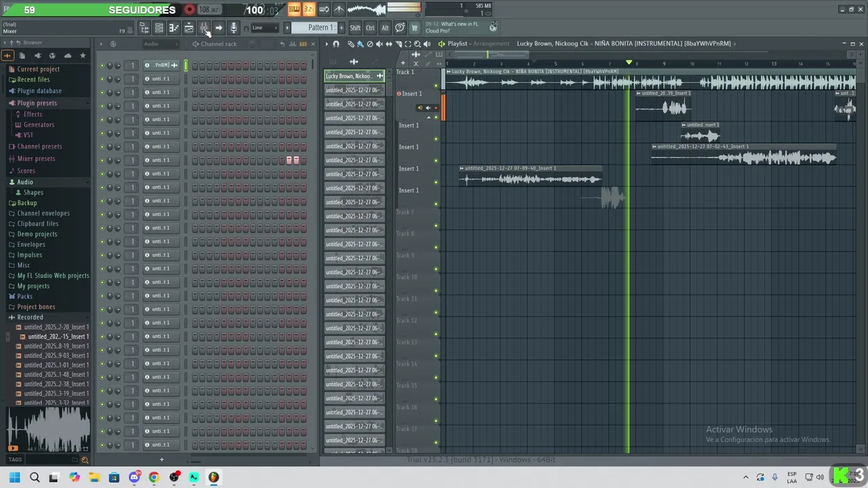The height and width of the screenshot is (488, 868).
Task: Open Windows Start menu
Action: 15,477
